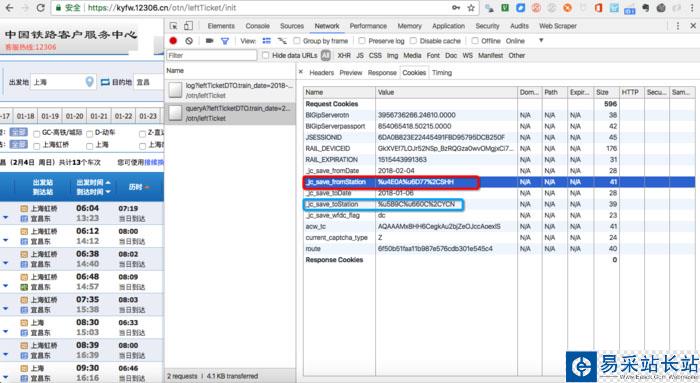Select the queryA?leftTicketDTO request row
Viewport: 700px width, 383px height.
[x=230, y=113]
